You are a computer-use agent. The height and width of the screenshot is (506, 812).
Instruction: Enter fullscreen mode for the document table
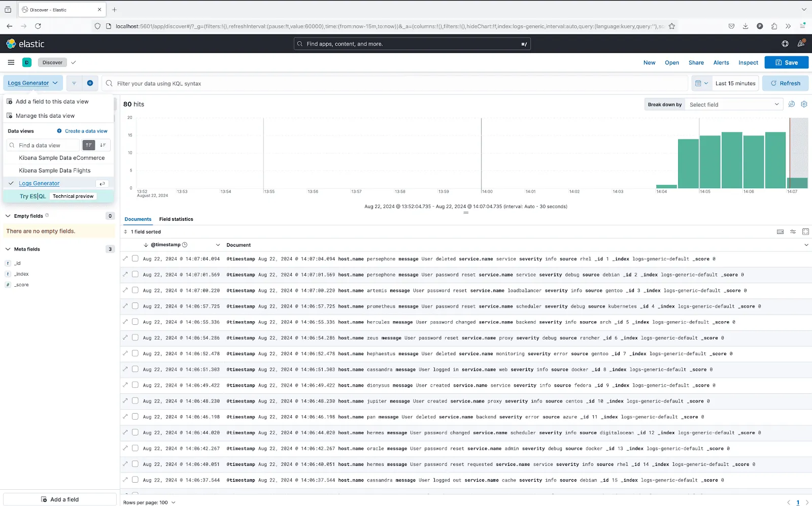[805, 231]
